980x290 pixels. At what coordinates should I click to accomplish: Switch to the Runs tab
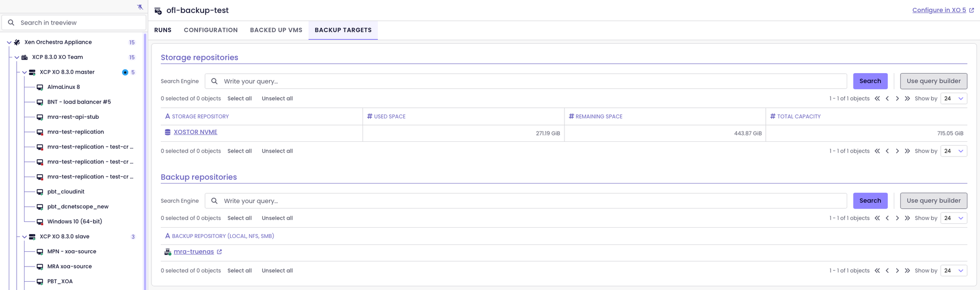pos(163,30)
